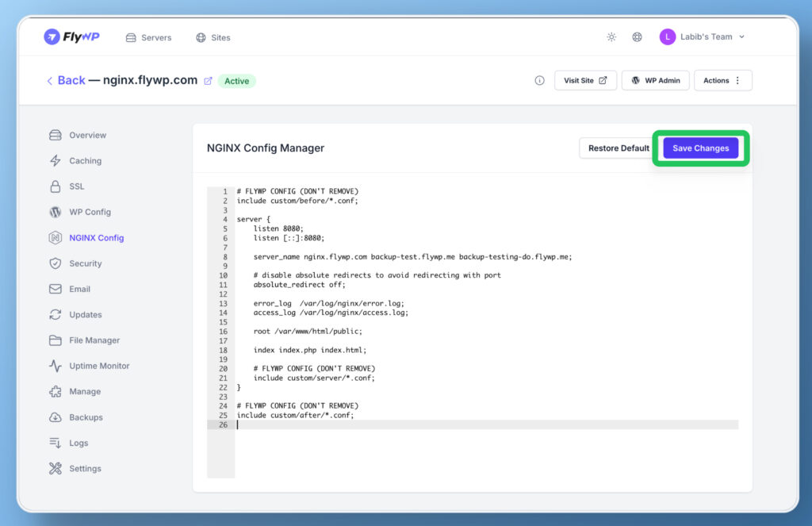Click the Security shield icon

point(56,263)
